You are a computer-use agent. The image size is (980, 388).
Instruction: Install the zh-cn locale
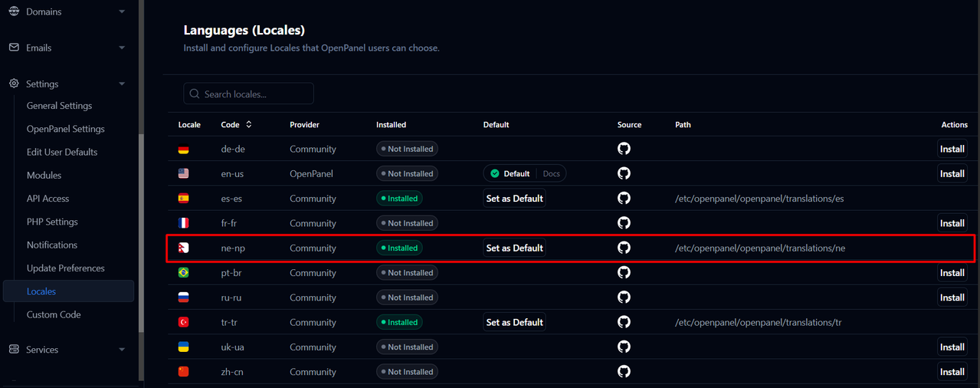pos(952,372)
